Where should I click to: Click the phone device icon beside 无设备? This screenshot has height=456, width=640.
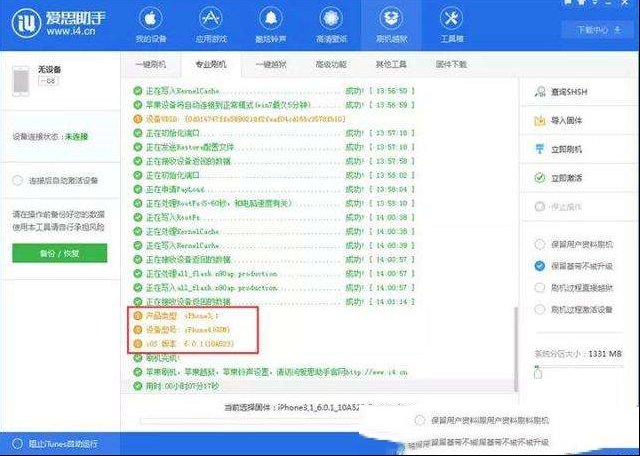click(21, 81)
